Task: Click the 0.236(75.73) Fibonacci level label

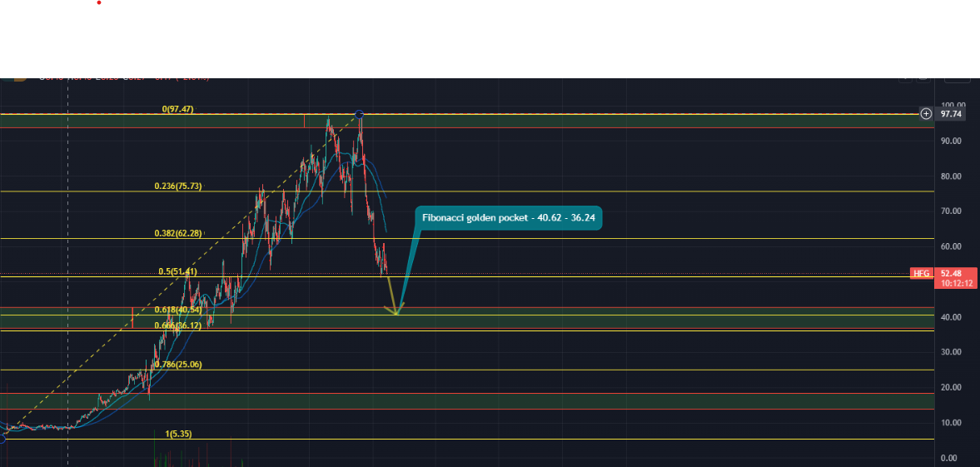Action: tap(178, 186)
